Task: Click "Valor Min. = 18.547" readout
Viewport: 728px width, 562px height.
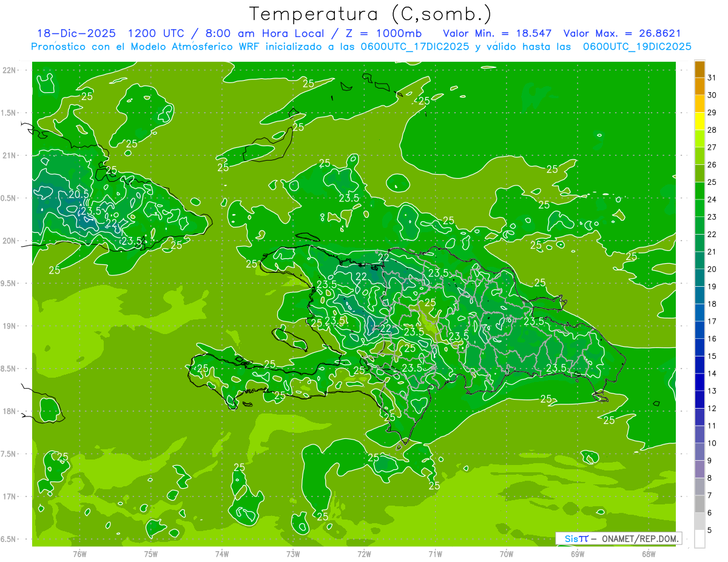Action: pos(497,33)
